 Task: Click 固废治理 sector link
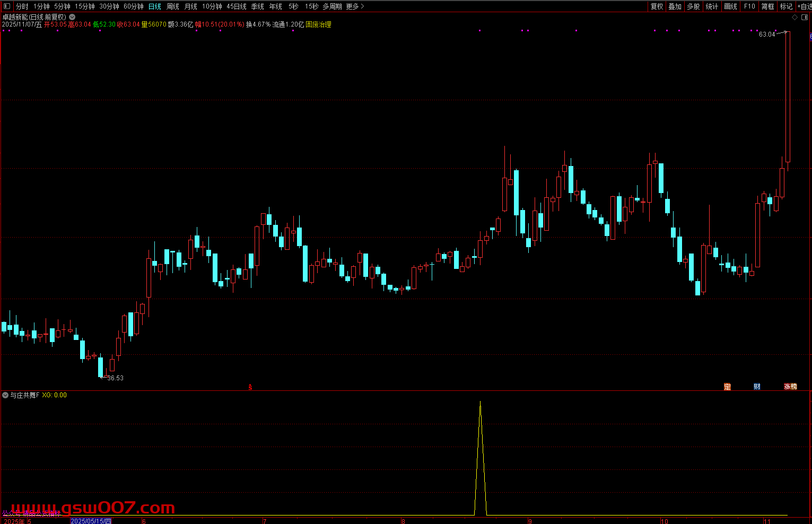click(x=318, y=24)
